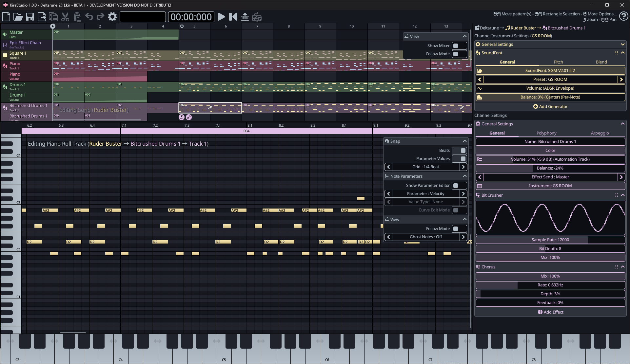630x364 pixels.
Task: Click the Add Effect button
Action: point(550,312)
